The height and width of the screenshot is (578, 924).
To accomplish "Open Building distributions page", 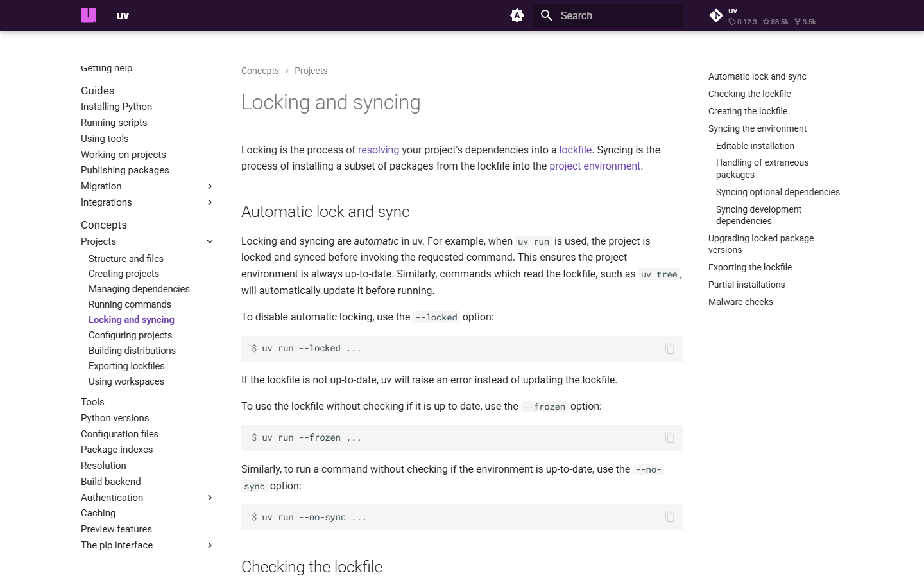I will (x=132, y=351).
